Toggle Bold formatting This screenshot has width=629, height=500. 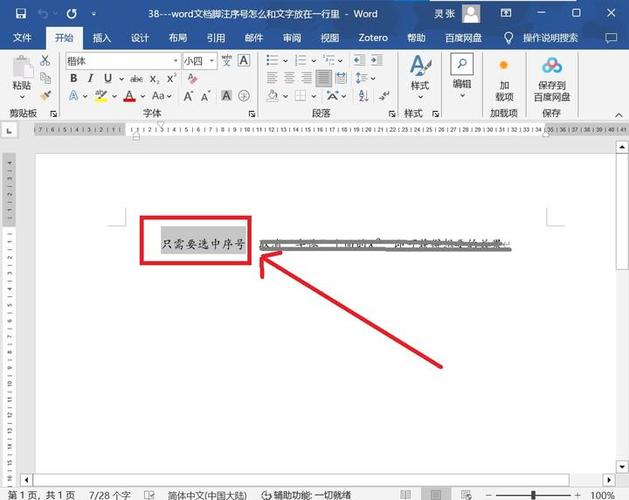[x=73, y=78]
